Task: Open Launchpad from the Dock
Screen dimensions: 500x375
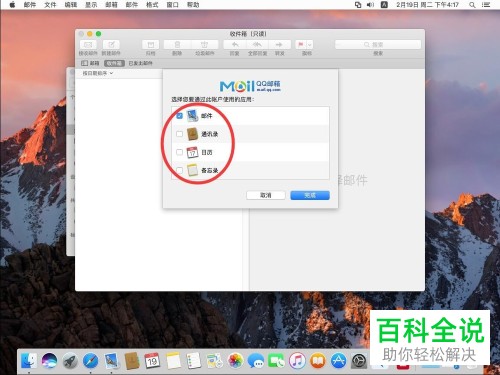Action: click(70, 361)
